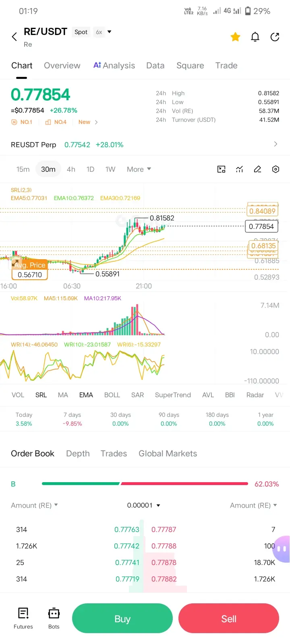This screenshot has height=644, width=290.
Task: Tap ask price 0.77787
Action: pyautogui.click(x=164, y=530)
